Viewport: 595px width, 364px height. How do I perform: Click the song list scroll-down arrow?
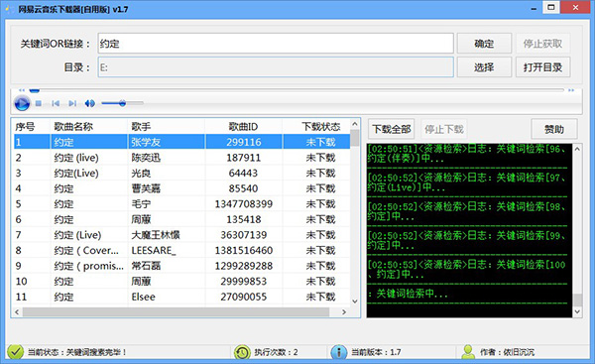point(355,302)
